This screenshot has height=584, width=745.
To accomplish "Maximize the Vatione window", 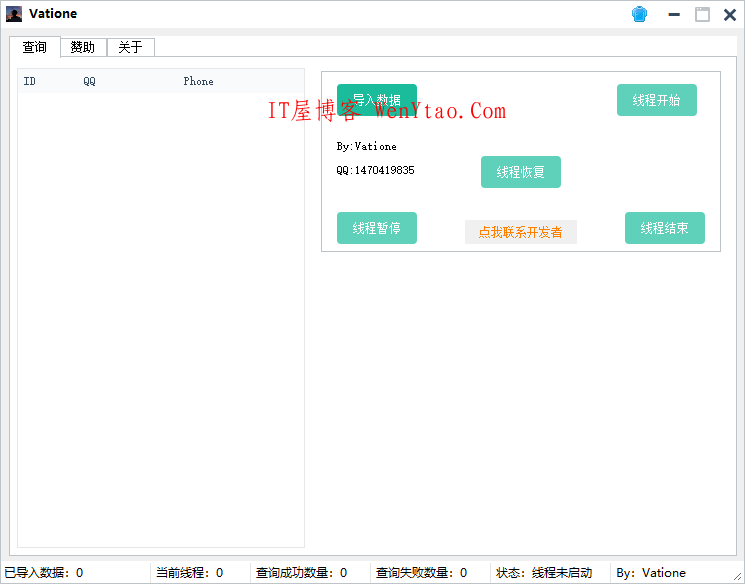I will click(x=702, y=15).
